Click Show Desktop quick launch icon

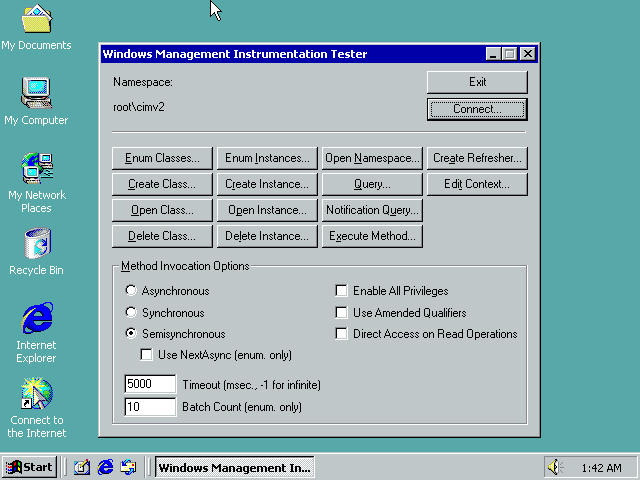(x=82, y=467)
